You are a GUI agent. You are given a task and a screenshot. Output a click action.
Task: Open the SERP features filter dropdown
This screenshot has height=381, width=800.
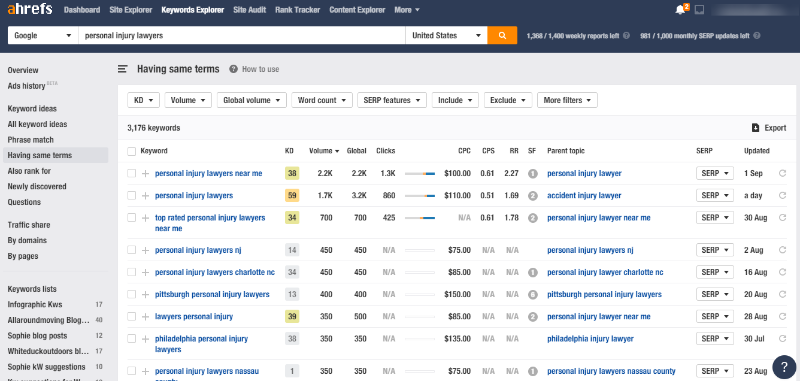click(x=392, y=100)
